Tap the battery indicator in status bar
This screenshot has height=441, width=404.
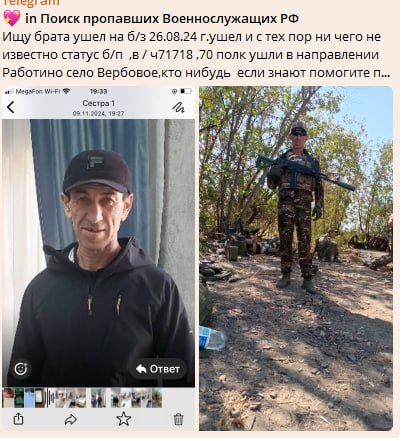click(x=186, y=91)
